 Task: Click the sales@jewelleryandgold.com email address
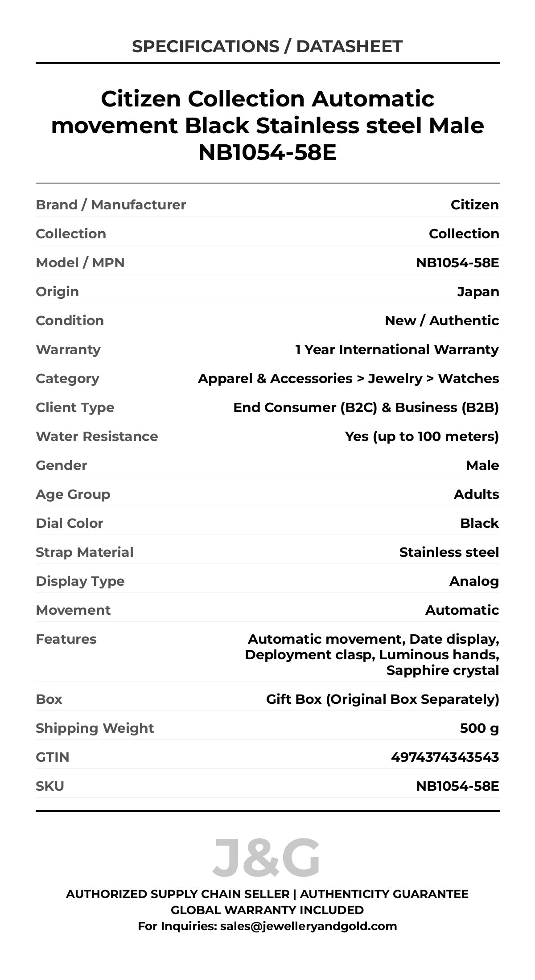tap(308, 926)
